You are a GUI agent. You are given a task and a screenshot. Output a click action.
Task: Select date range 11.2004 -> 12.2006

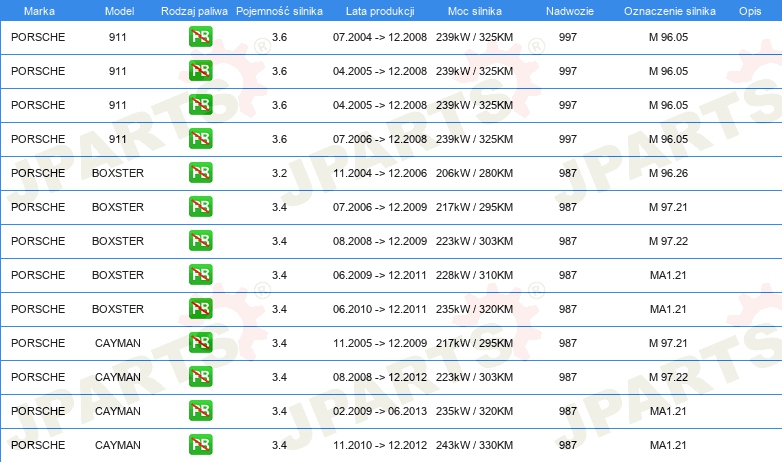(x=380, y=173)
